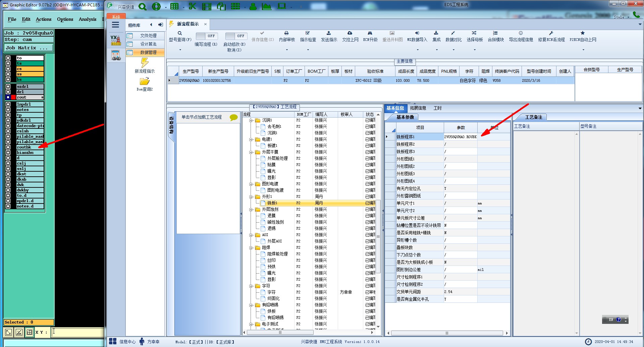Check the 'cs' layer checkbox in Graphic Editor

point(8,69)
